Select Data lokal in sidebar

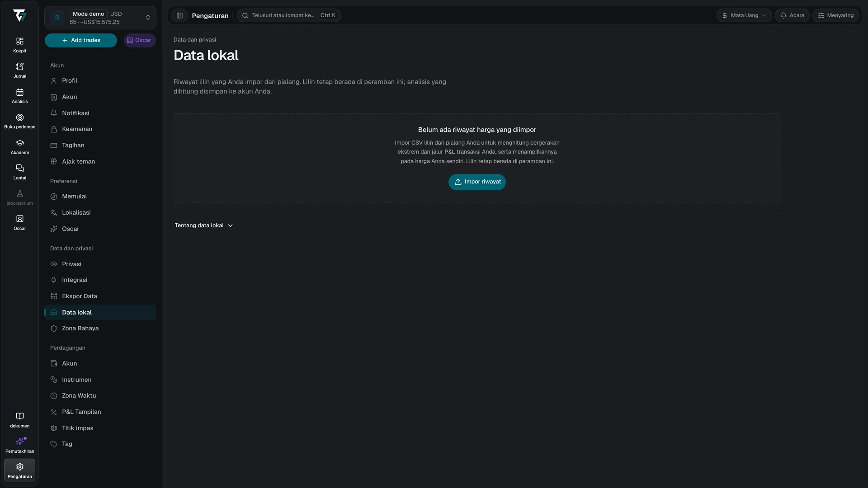click(x=100, y=312)
